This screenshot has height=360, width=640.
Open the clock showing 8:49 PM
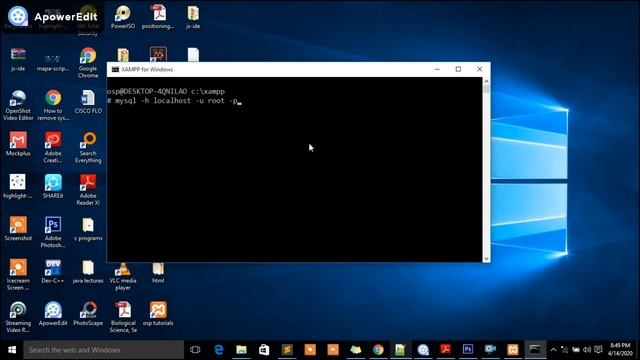(620, 350)
